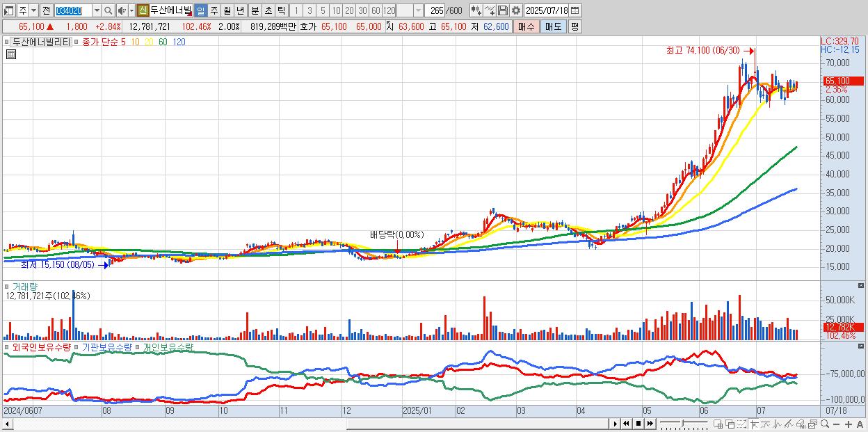Click the overlapping windows icon at bottom
Screen dimensions: 868x432
coord(730,424)
